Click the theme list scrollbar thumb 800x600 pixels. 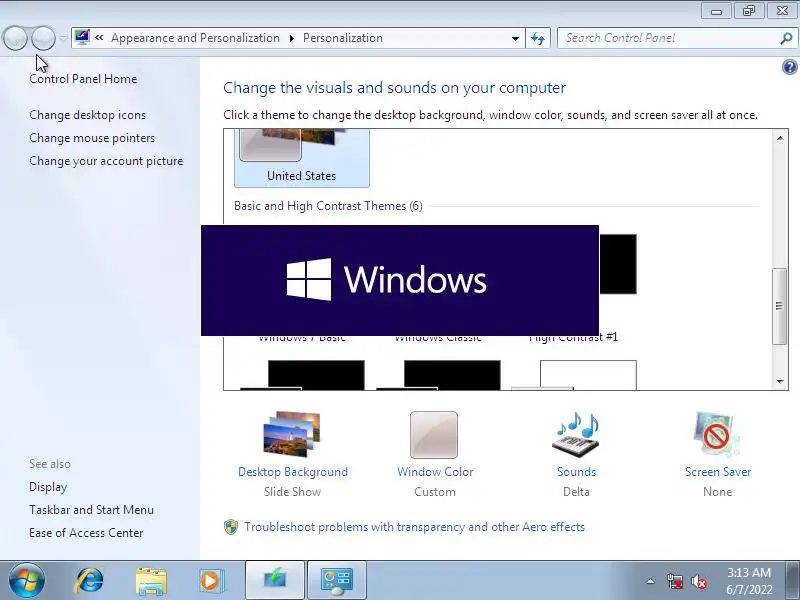[779, 306]
